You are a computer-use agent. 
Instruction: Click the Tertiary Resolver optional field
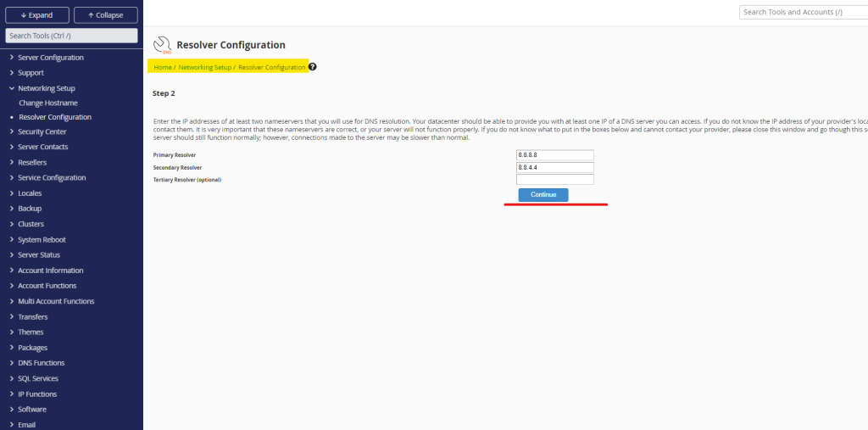click(x=555, y=180)
